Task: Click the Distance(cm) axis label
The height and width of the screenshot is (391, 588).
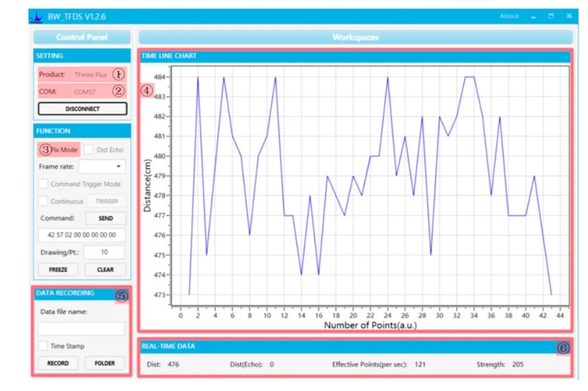Action: pyautogui.click(x=148, y=185)
